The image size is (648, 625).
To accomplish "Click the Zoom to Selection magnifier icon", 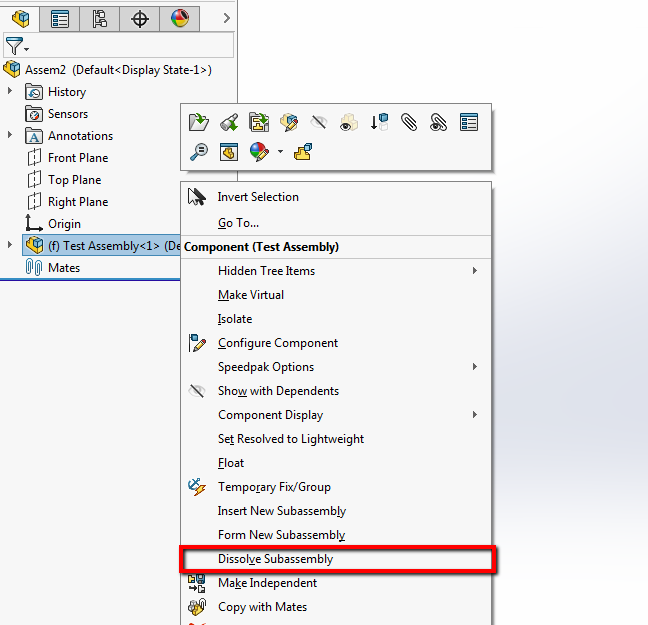I will (x=199, y=152).
